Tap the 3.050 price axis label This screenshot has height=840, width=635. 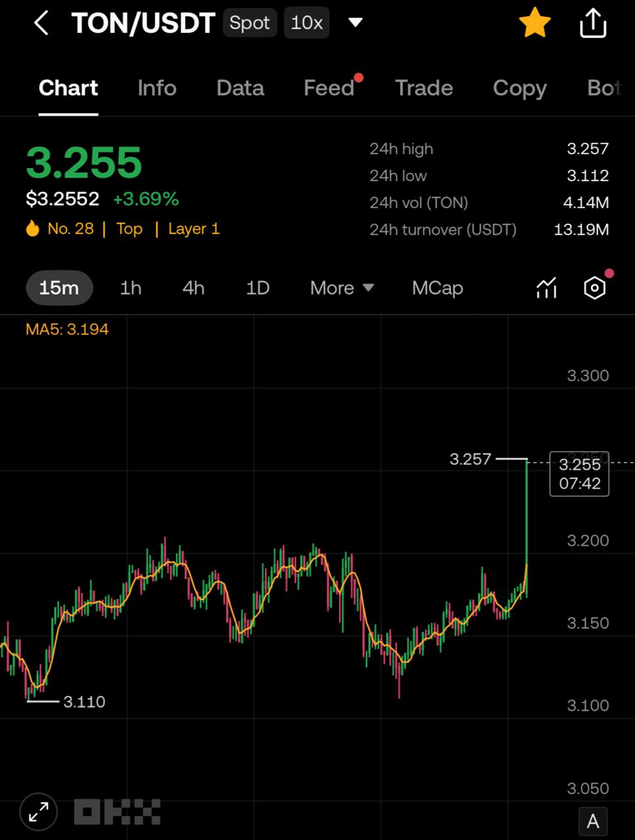(588, 788)
